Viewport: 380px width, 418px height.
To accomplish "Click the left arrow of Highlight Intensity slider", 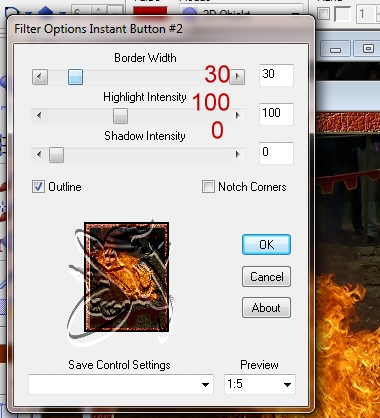I will click(x=39, y=116).
